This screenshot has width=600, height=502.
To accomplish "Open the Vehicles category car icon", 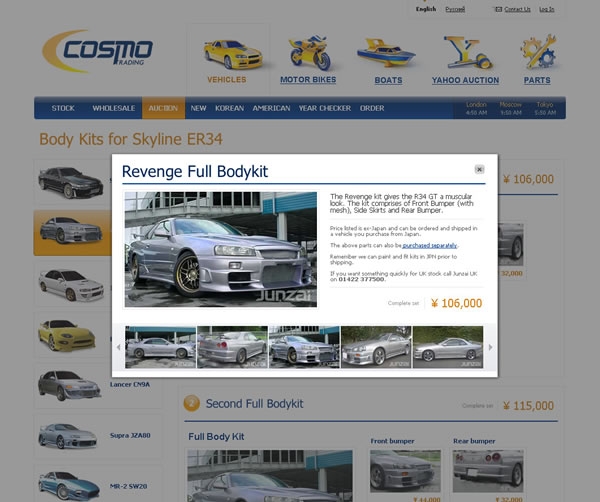I will [232, 54].
